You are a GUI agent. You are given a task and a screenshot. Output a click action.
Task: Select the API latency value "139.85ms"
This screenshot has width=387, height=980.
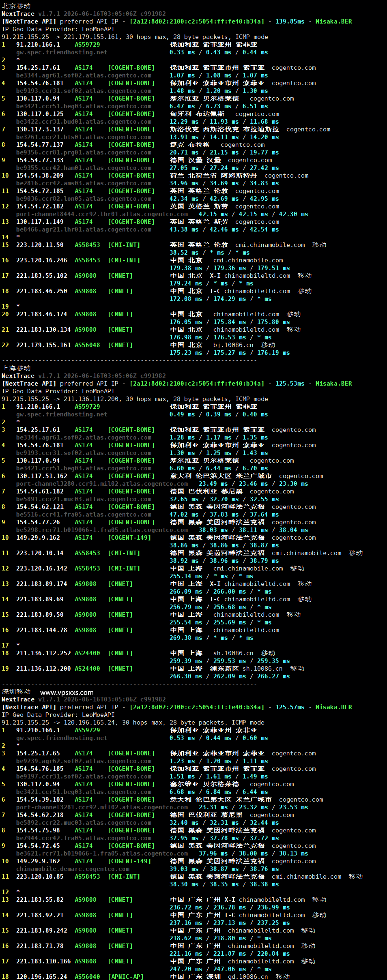click(x=290, y=21)
